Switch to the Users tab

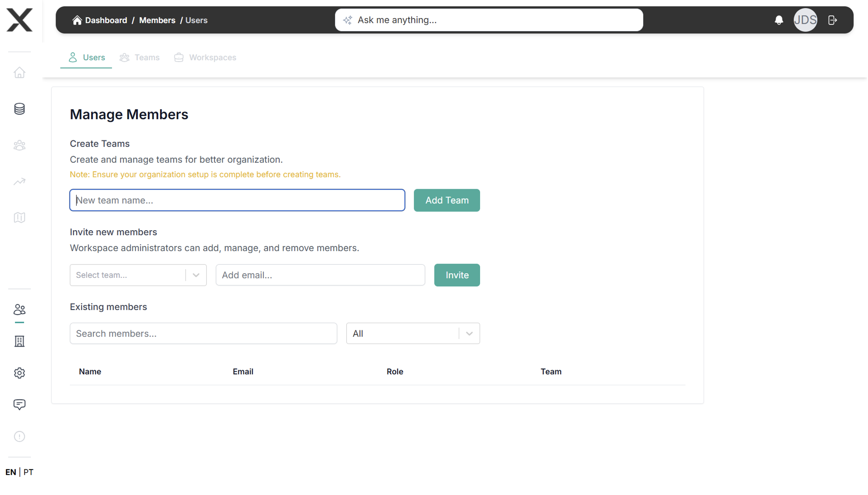tap(86, 58)
